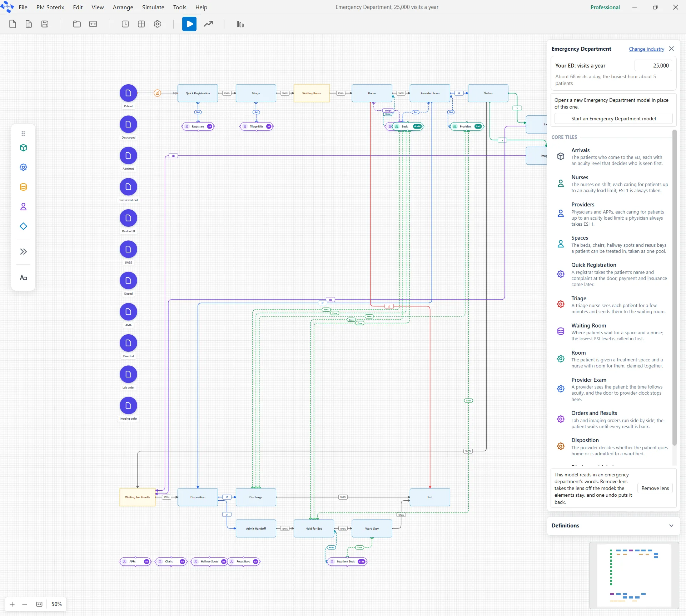Click the fit-to-screen icon near zoom level

(39, 604)
